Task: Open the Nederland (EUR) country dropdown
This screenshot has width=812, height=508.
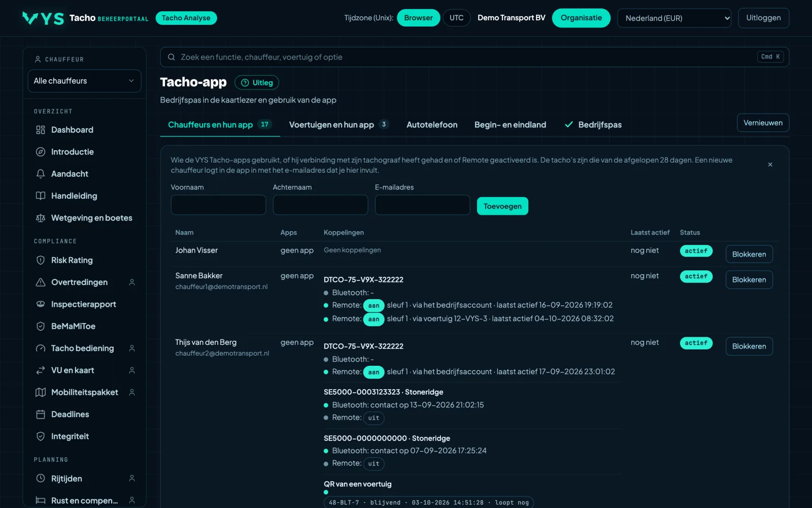Action: pos(674,18)
